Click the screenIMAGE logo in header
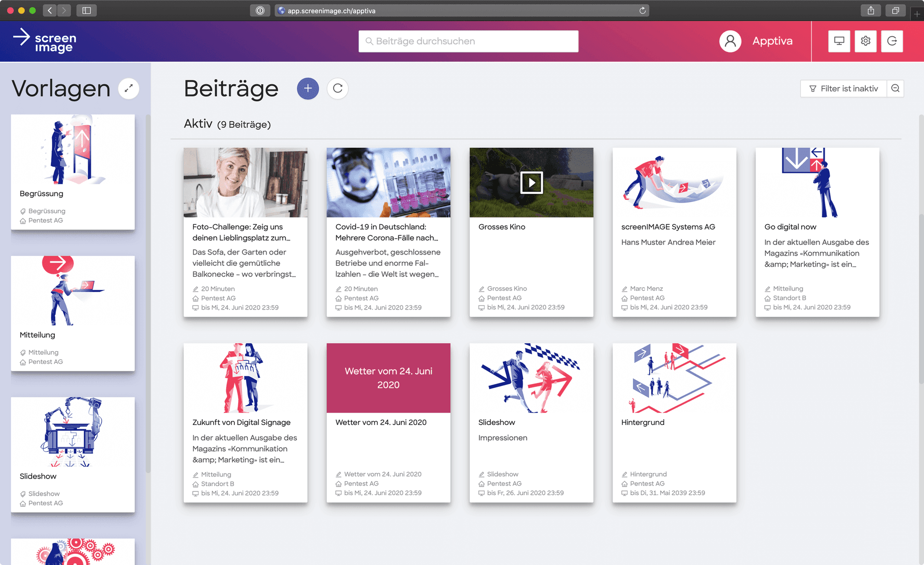Image resolution: width=924 pixels, height=565 pixels. click(46, 41)
